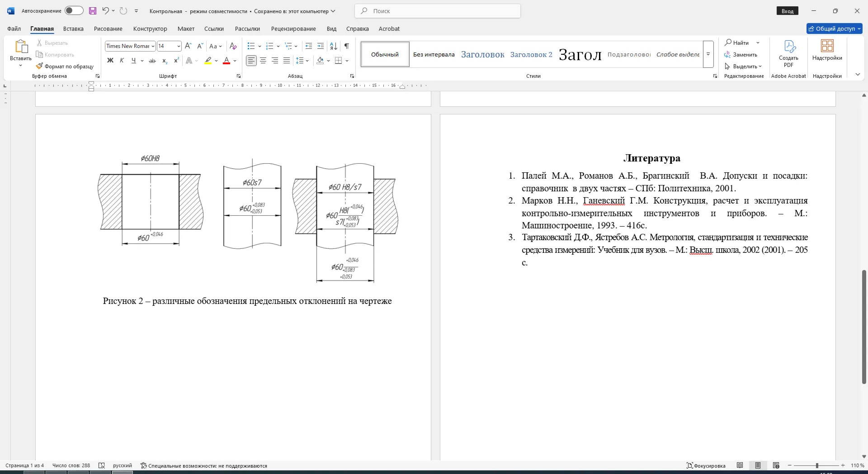Open the Create PDF Acrobat icon

tap(788, 53)
